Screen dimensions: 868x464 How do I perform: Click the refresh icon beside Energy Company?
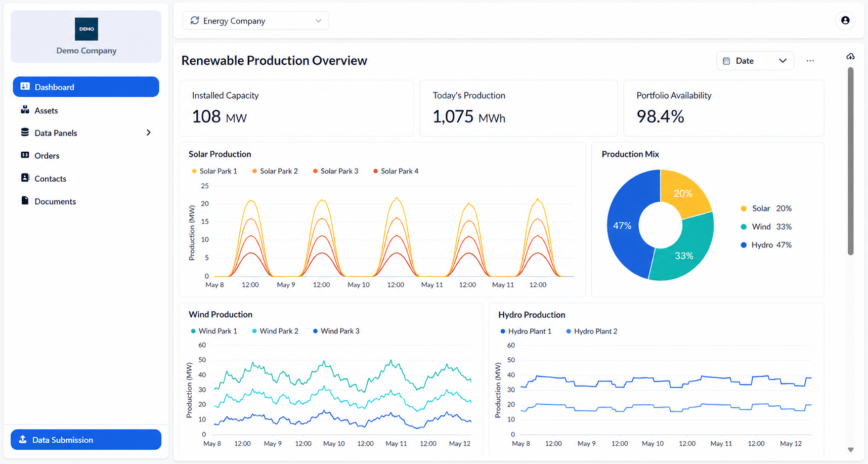coord(195,20)
